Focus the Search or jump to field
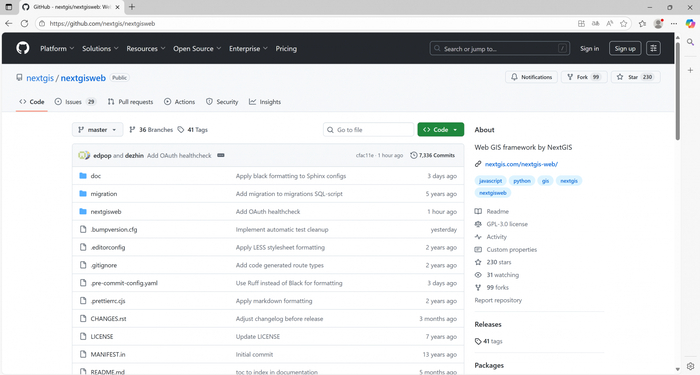The height and width of the screenshot is (375, 700). point(500,48)
